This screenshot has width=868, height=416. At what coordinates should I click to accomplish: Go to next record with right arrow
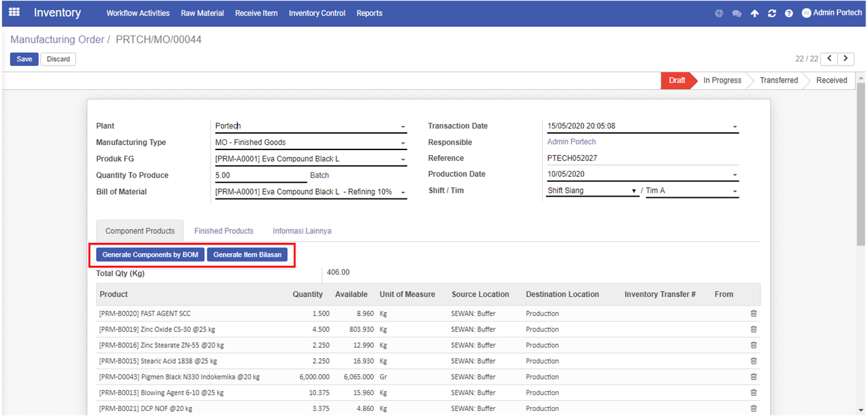pyautogui.click(x=846, y=59)
